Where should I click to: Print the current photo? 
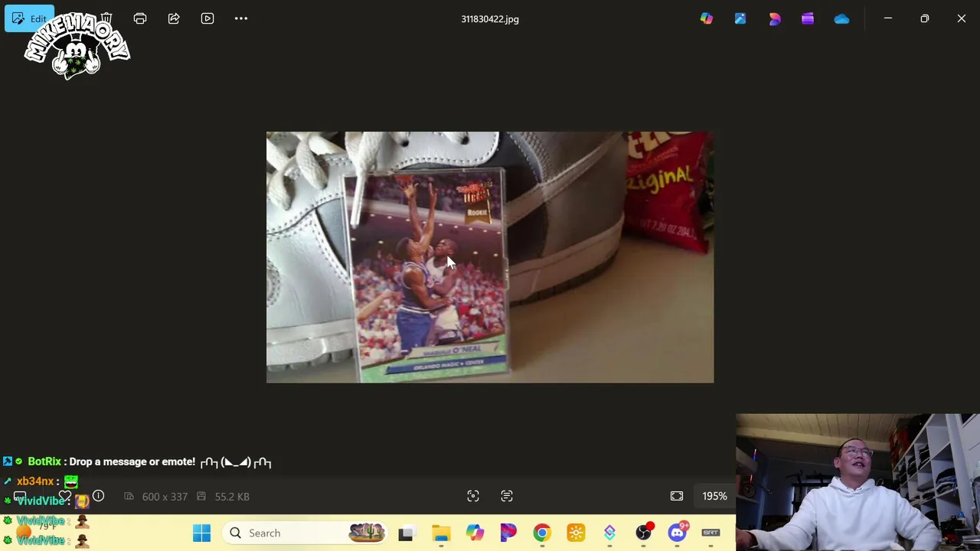coord(140,18)
